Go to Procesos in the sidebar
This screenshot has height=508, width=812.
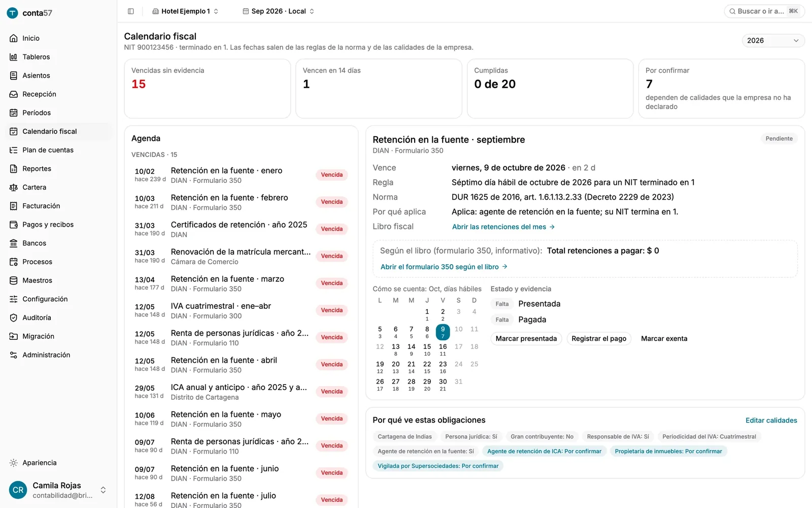58,262
